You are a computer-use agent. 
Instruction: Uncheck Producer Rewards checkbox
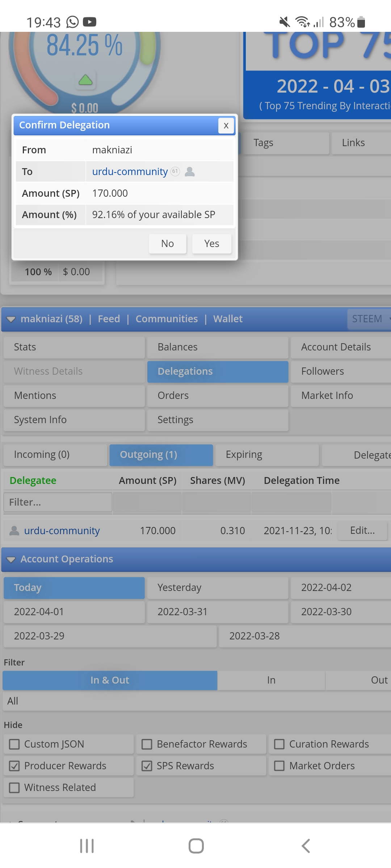(x=14, y=766)
